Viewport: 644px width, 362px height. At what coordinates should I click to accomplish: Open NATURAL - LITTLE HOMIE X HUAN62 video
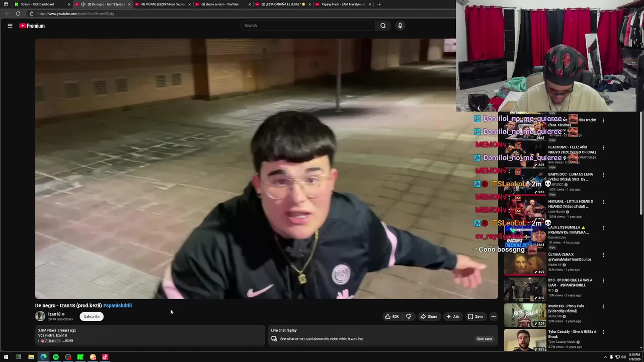click(x=571, y=204)
